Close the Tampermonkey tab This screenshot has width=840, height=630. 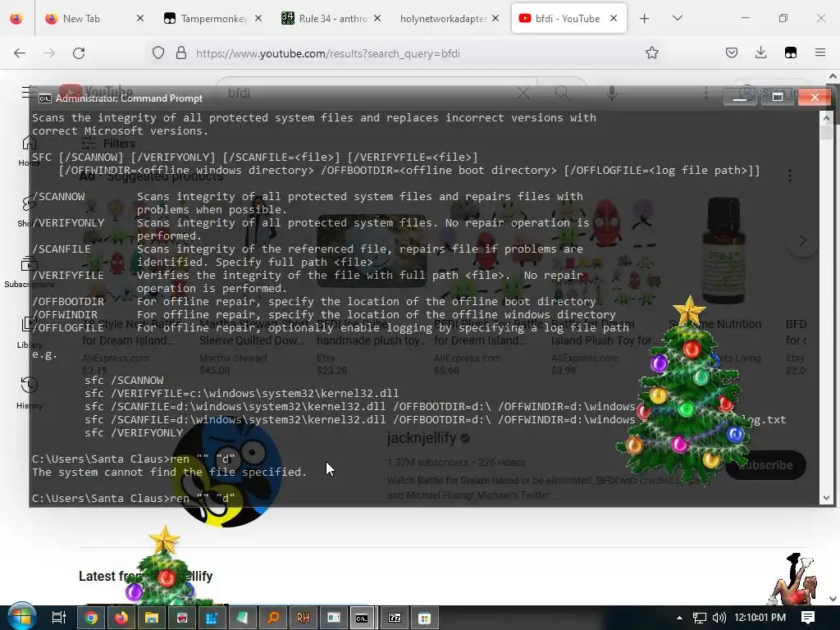[258, 19]
